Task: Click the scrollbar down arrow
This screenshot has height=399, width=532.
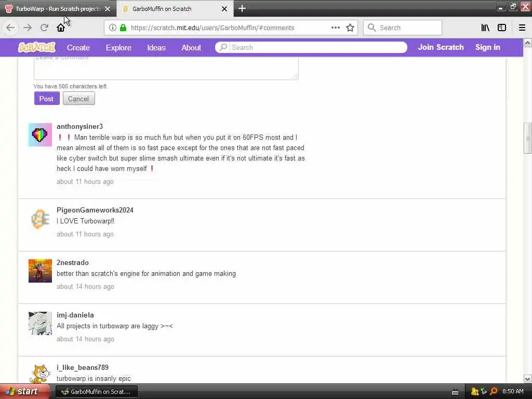Action: click(528, 379)
